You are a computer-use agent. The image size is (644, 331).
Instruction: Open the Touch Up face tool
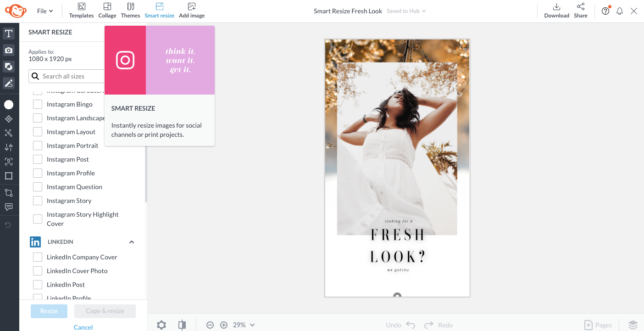pos(9,162)
